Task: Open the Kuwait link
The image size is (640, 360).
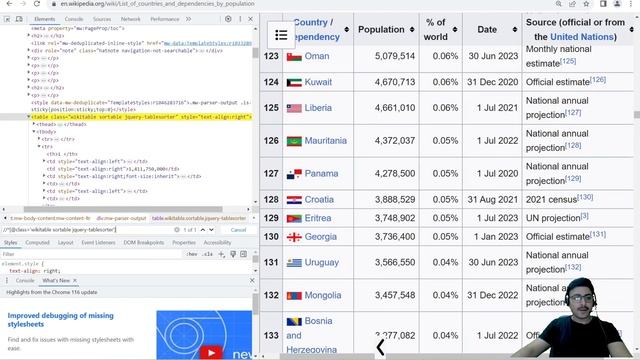Action: (x=318, y=82)
